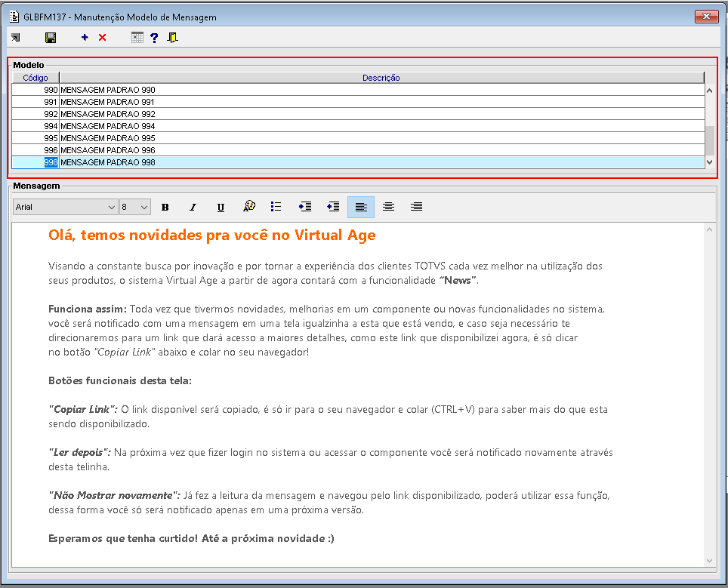Open the Arial font family dropdown
The height and width of the screenshot is (588, 728).
coord(65,207)
